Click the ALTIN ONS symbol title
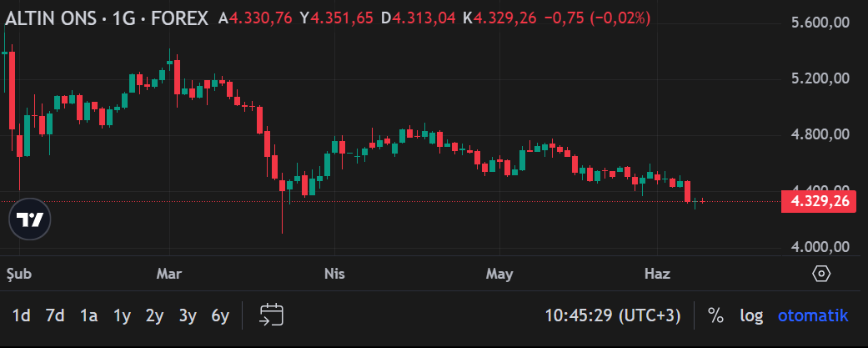 point(52,18)
